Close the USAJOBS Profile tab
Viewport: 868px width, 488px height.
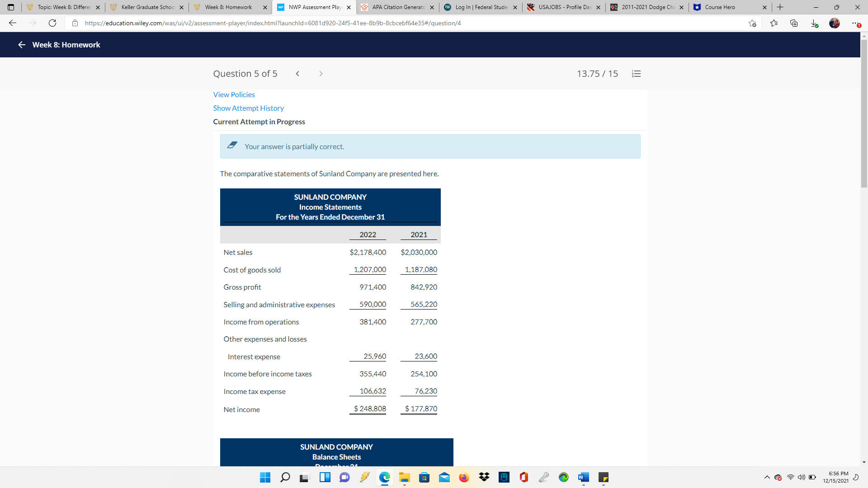coord(598,7)
